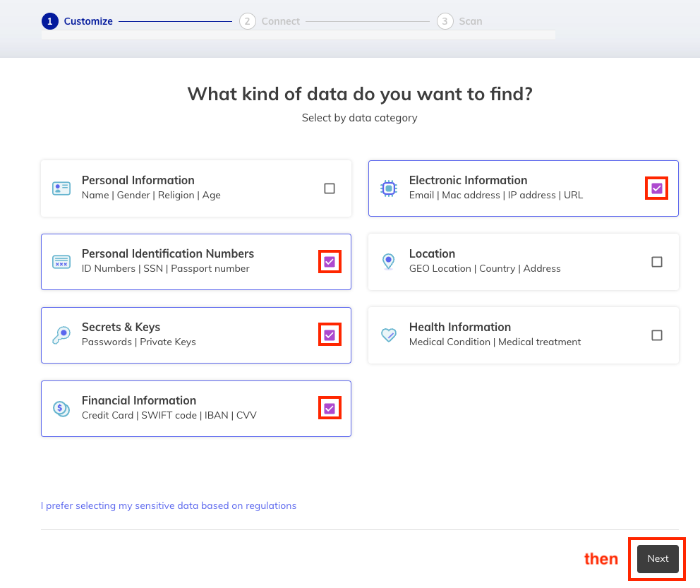Image resolution: width=700 pixels, height=588 pixels.
Task: Click the Electronic Information chip icon
Action: [x=389, y=188]
